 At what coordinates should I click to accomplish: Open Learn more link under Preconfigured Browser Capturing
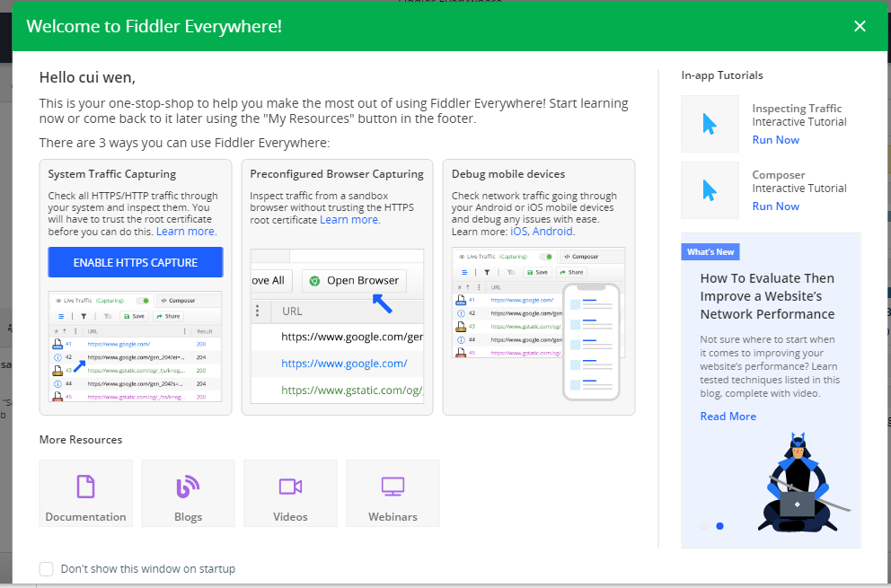350,219
